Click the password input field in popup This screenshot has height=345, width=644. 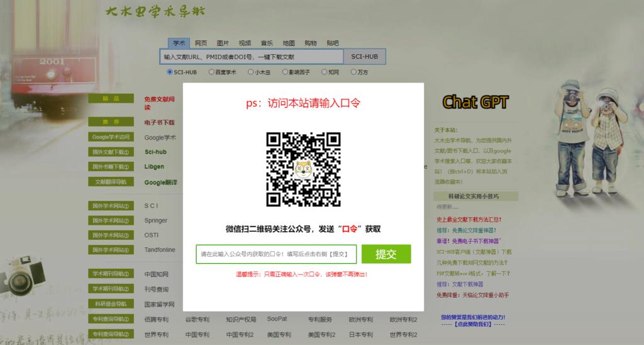pos(276,254)
